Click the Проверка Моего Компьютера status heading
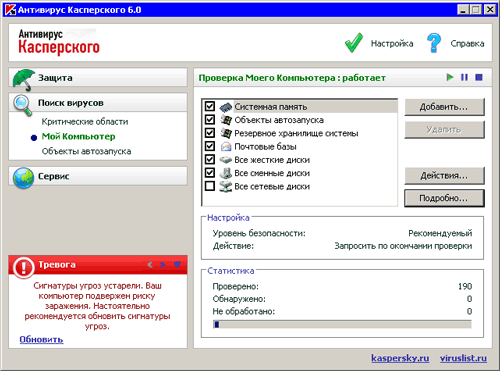 click(292, 78)
